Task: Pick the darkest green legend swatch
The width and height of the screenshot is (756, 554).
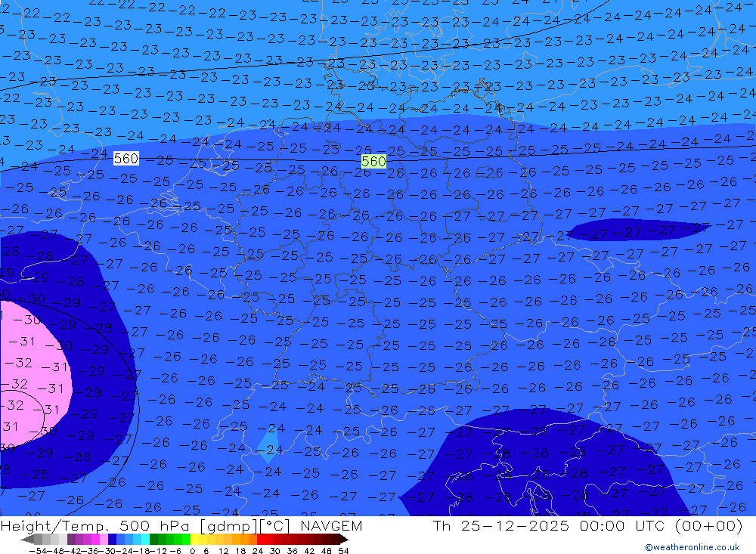Action: 153,540
